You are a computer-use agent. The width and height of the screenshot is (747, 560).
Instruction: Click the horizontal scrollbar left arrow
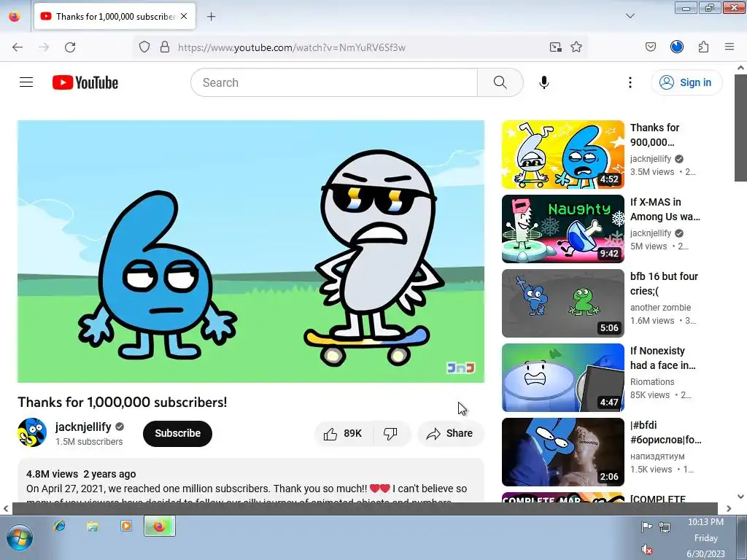(6, 508)
